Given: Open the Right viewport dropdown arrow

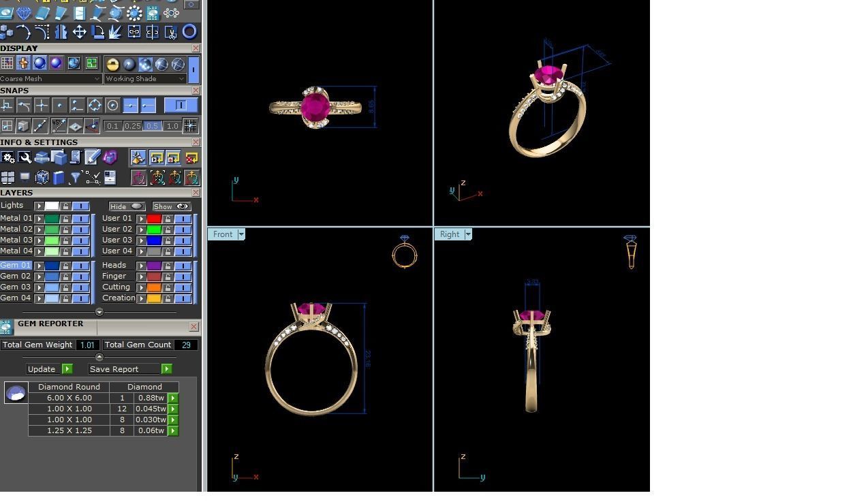Looking at the screenshot, I should coord(468,234).
